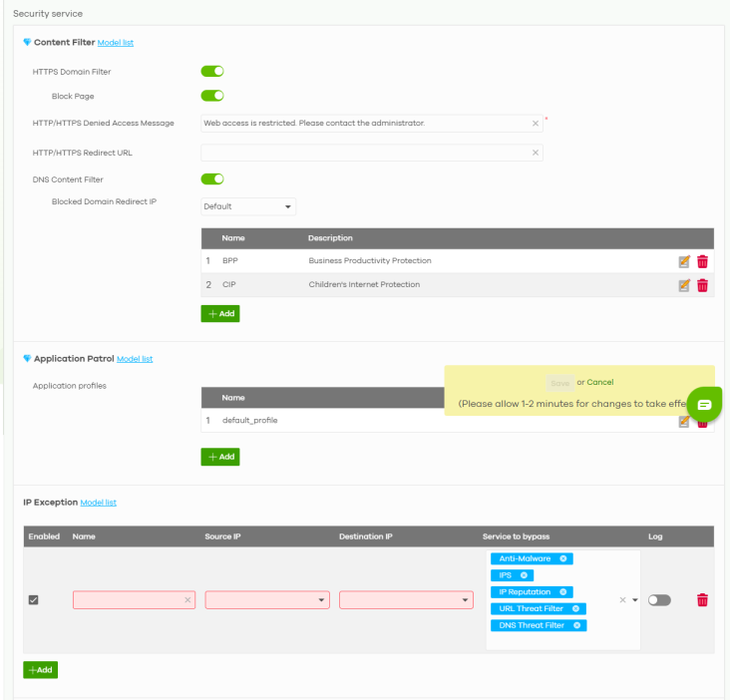Image resolution: width=730 pixels, height=700 pixels.
Task: Click Add button under IP Exception
Action: coord(41,670)
